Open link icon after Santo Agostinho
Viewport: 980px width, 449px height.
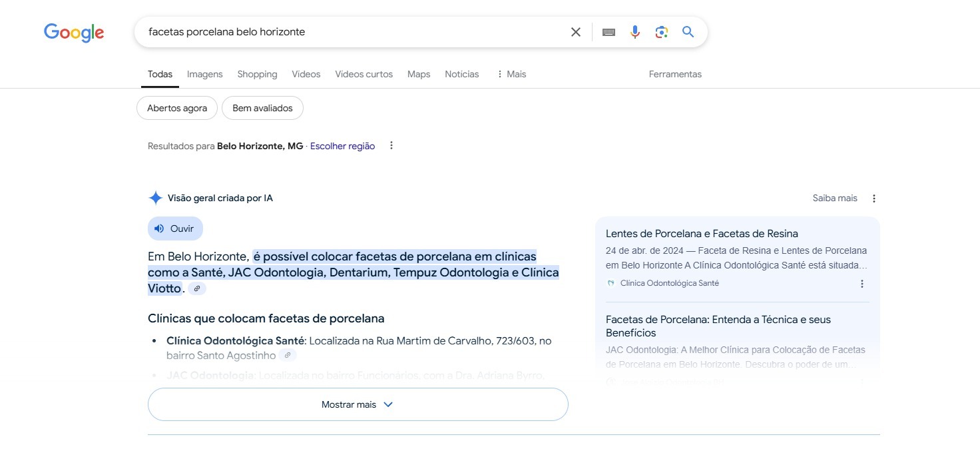(288, 355)
